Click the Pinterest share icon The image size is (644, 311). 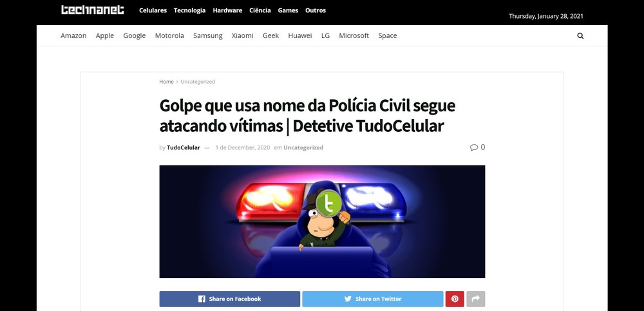tap(455, 299)
